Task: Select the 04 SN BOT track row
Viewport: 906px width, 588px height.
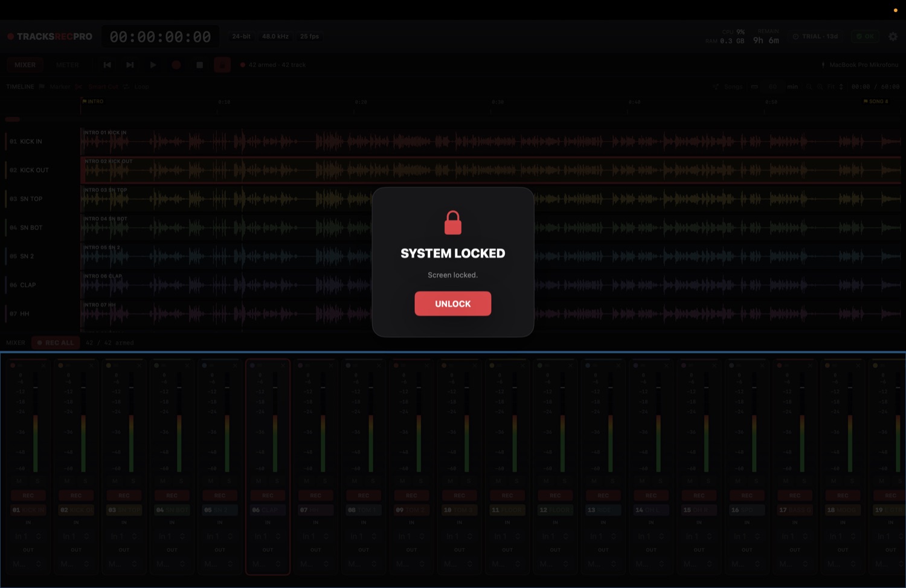Action: coord(41,228)
